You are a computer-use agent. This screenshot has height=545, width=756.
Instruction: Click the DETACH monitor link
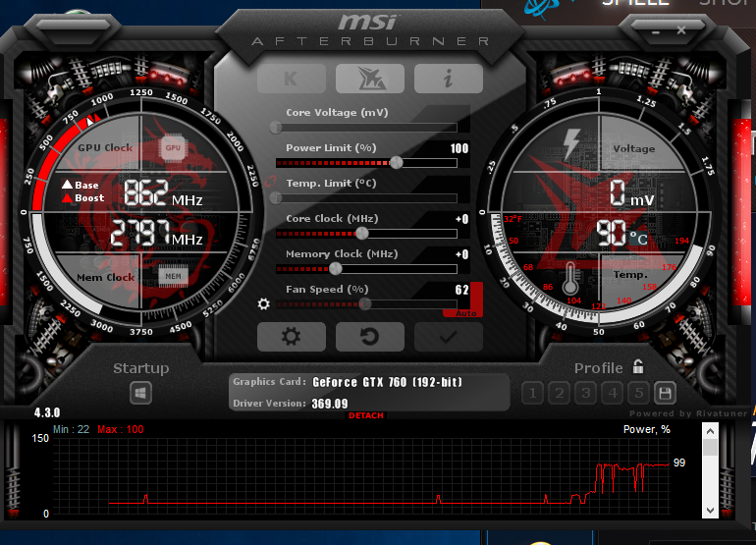point(366,415)
